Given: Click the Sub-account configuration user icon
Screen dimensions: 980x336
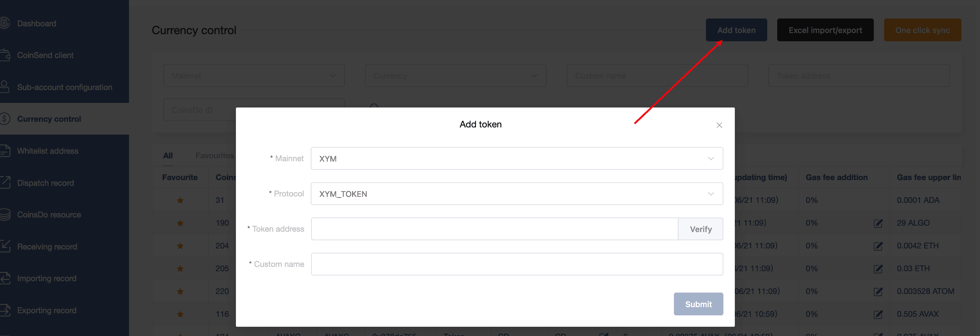Looking at the screenshot, I should click(x=5, y=87).
